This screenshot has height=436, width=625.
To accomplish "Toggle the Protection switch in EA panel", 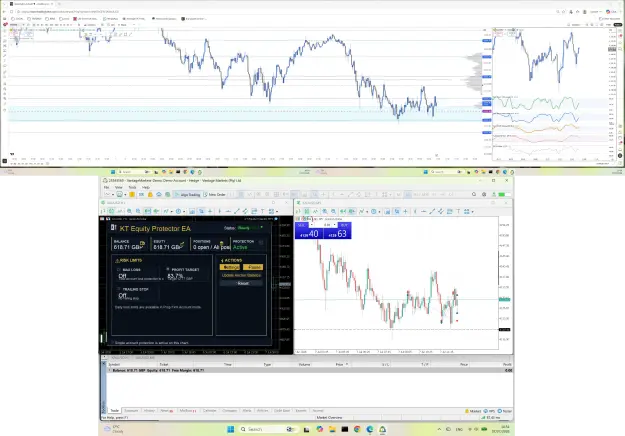I will point(261,242).
